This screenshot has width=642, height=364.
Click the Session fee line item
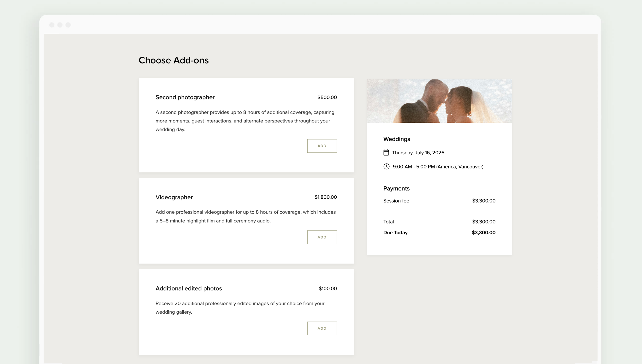(x=439, y=201)
